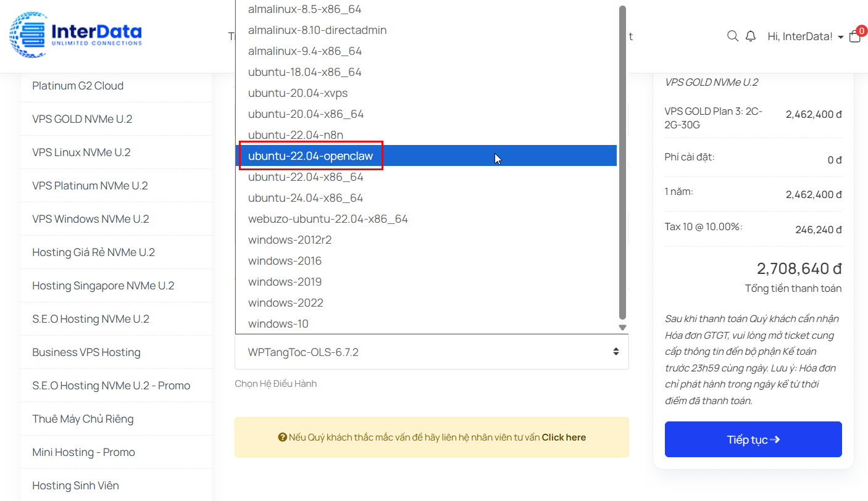Pick windows-2016 option
Viewport: 868px width, 501px height.
coord(427,261)
